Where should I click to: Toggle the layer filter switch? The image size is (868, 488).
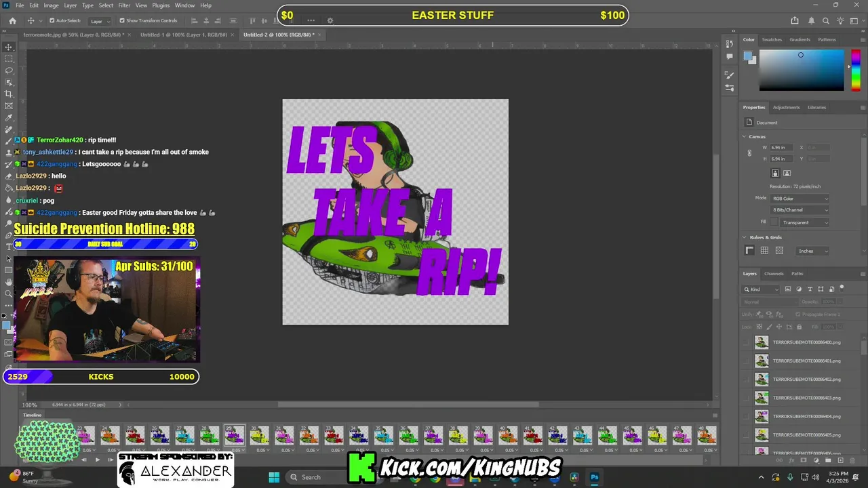(842, 288)
